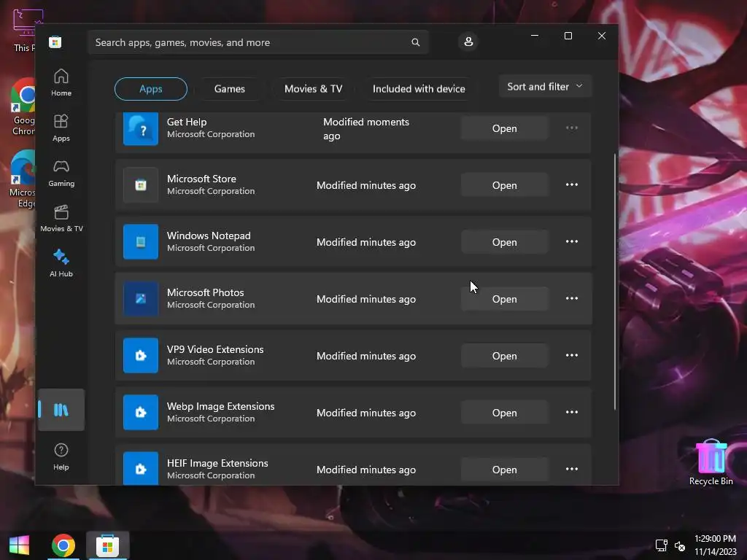Click the HEIF Image Extensions icon
This screenshot has height=560, width=747.
coord(141,469)
